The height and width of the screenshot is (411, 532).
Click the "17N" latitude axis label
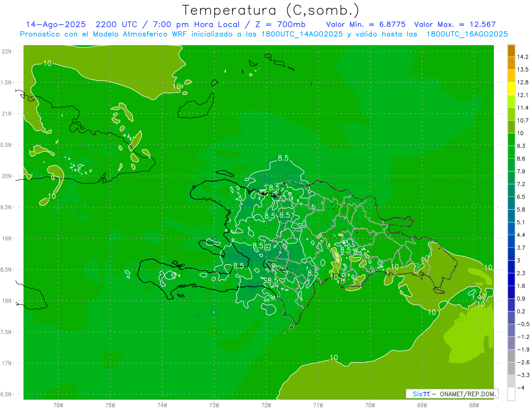coord(7,364)
